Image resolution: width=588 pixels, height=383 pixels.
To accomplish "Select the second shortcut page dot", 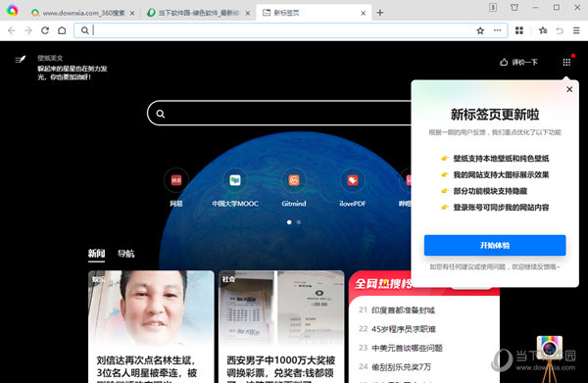I will pyautogui.click(x=299, y=222).
